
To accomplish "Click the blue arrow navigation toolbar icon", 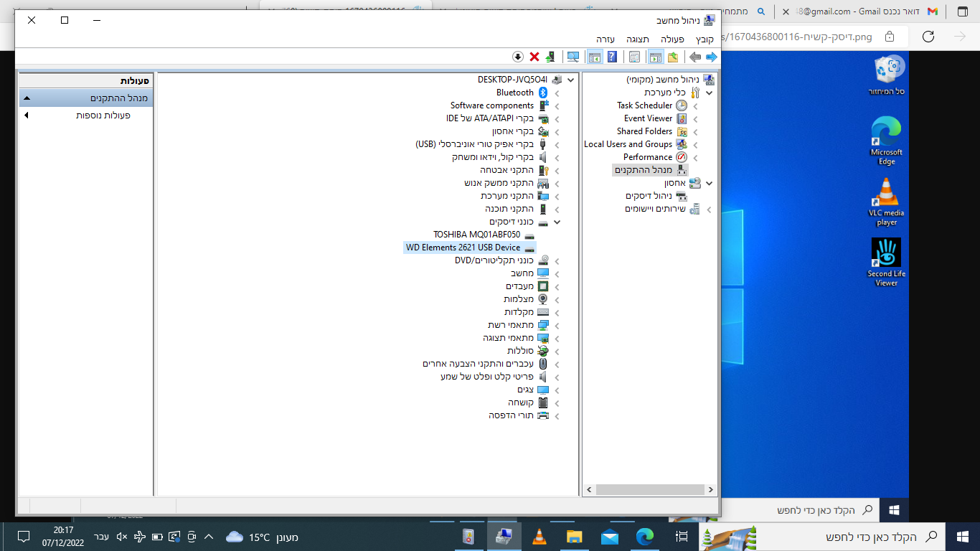I will [x=711, y=57].
